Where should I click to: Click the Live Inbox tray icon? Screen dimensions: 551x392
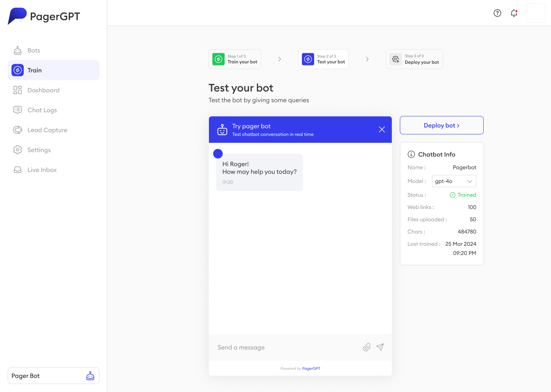click(18, 170)
